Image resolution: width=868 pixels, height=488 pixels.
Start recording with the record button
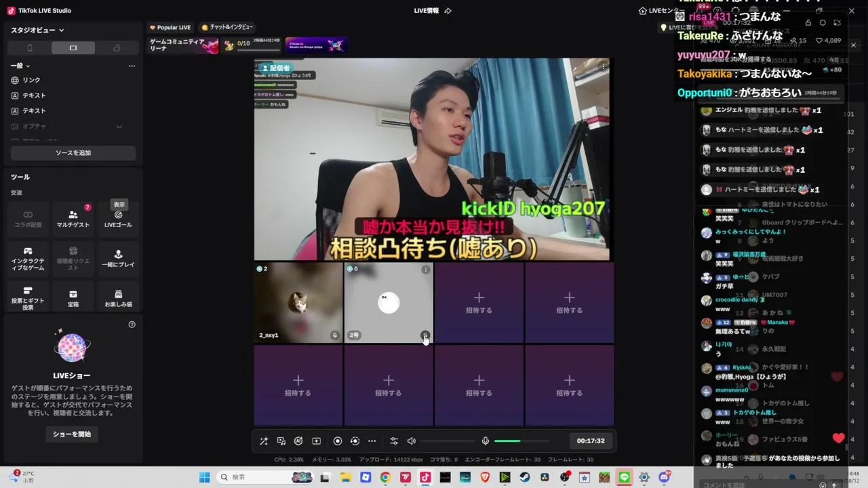pyautogui.click(x=338, y=441)
